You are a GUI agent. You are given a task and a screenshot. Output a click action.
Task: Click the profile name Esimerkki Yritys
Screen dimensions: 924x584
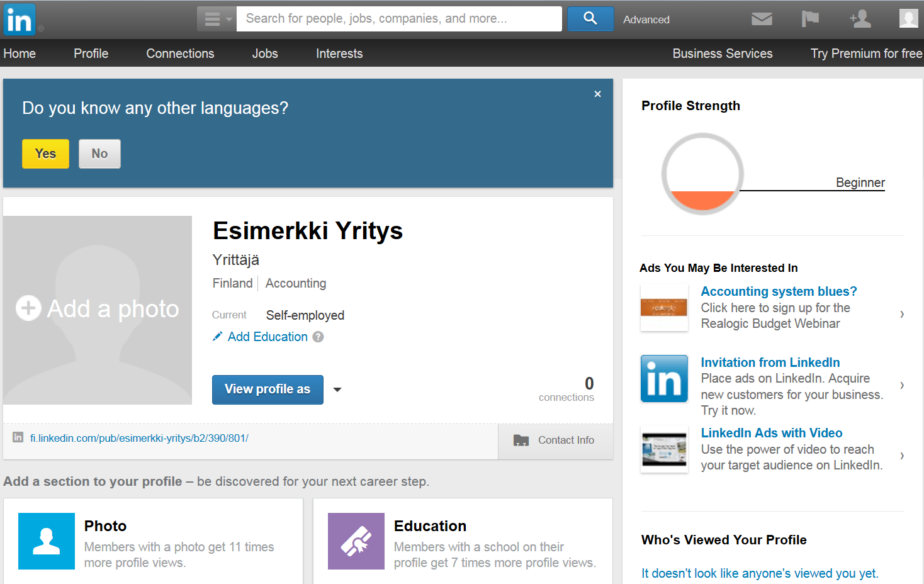click(x=308, y=231)
